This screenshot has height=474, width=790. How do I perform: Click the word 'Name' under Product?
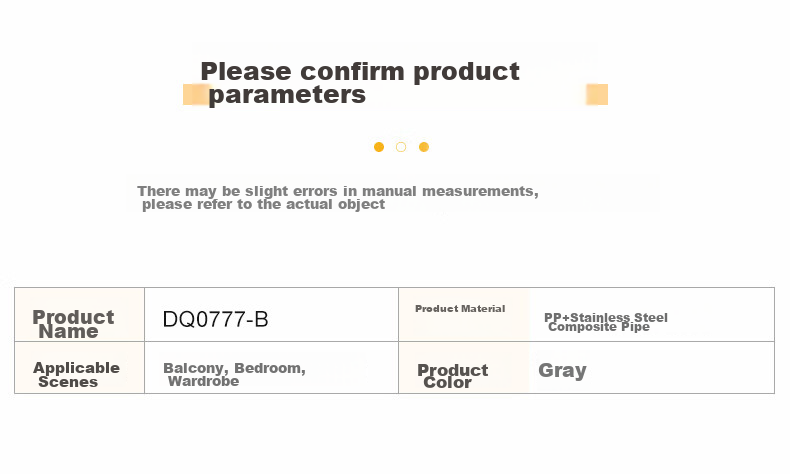(69, 331)
